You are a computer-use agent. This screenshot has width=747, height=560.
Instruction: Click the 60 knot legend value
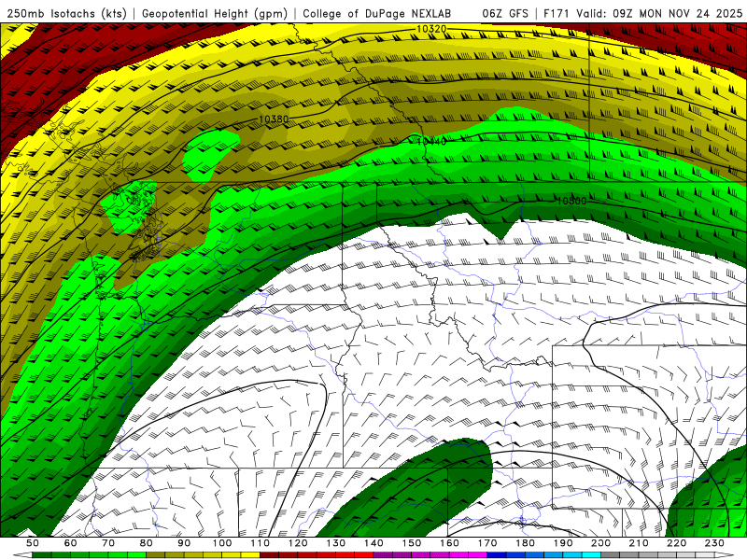pyautogui.click(x=70, y=543)
